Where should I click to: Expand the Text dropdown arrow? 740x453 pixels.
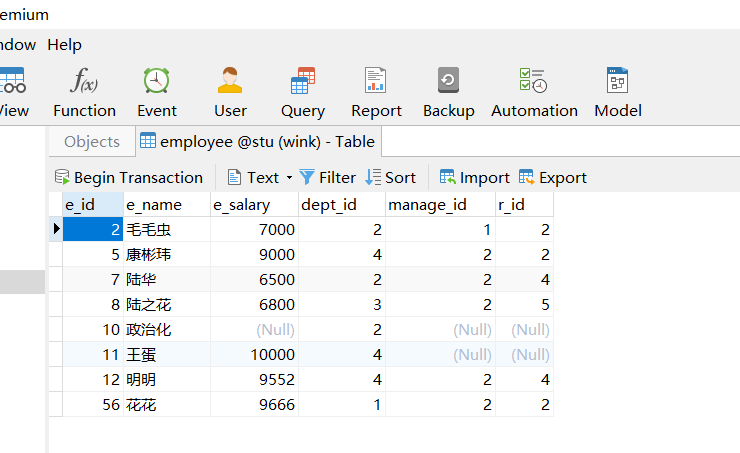[x=289, y=178]
